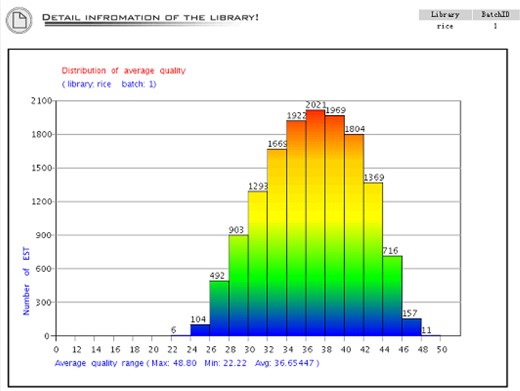Viewport: 520px width, 391px height.
Task: Click the 'Min: 22.22' value in caption
Action: click(225, 363)
